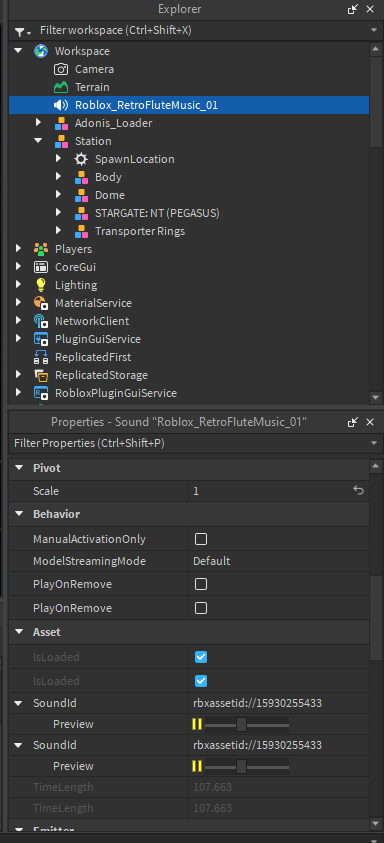The width and height of the screenshot is (384, 843).
Task: Click the ReplicatedFirst icon
Action: point(41,357)
